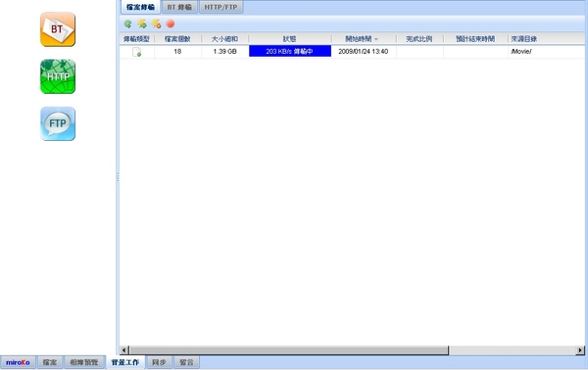Switch to the HTTP/FTP tab
This screenshot has width=588, height=370.
point(220,7)
